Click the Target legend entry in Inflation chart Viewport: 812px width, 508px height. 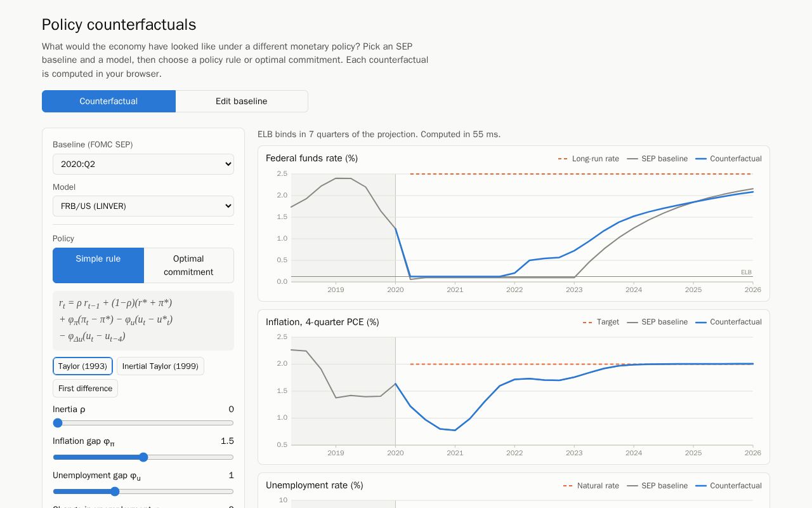point(601,322)
